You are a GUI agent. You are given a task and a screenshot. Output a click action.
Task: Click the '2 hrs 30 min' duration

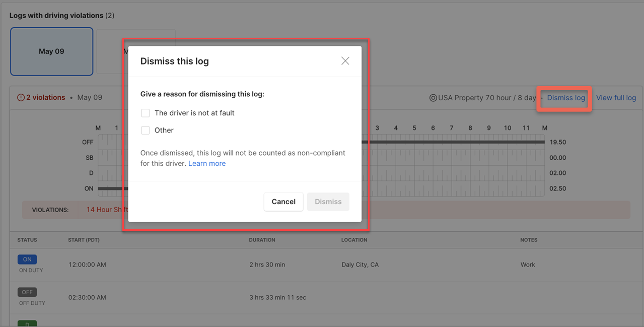[267, 265]
